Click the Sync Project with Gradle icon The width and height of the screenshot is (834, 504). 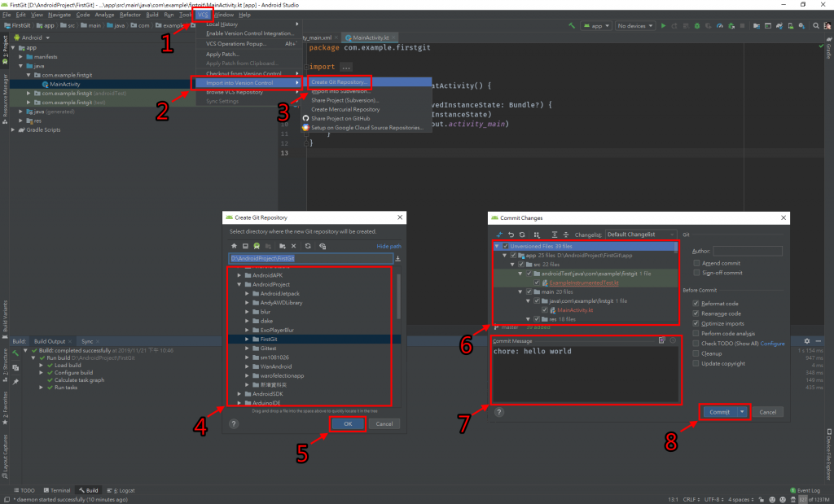pyautogui.click(x=779, y=25)
